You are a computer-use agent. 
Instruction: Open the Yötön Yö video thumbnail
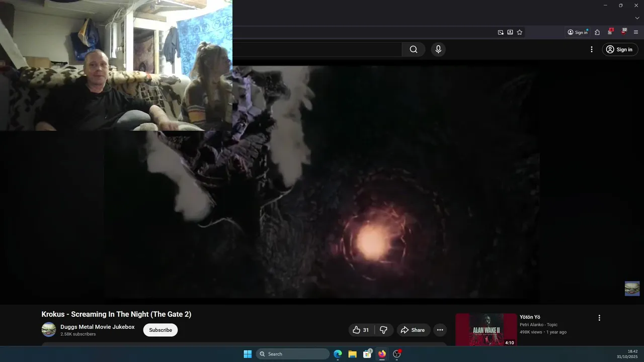[486, 329]
